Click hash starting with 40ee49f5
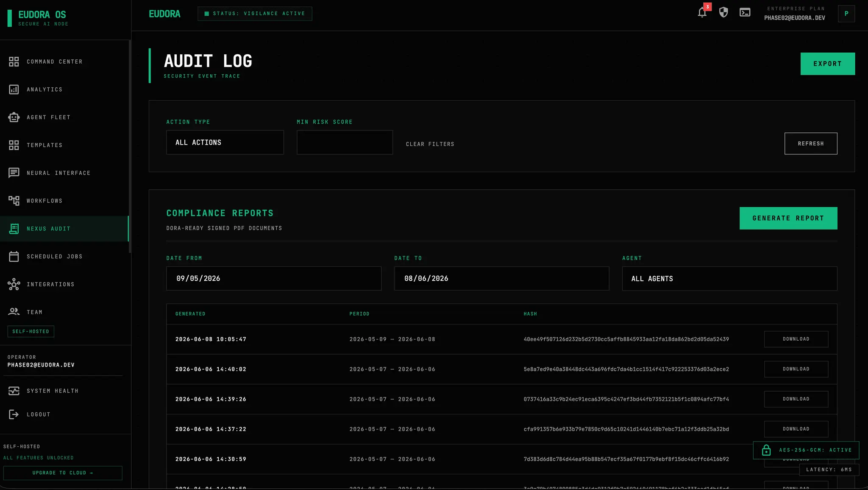Screen dimensions: 868x490 tap(626, 339)
